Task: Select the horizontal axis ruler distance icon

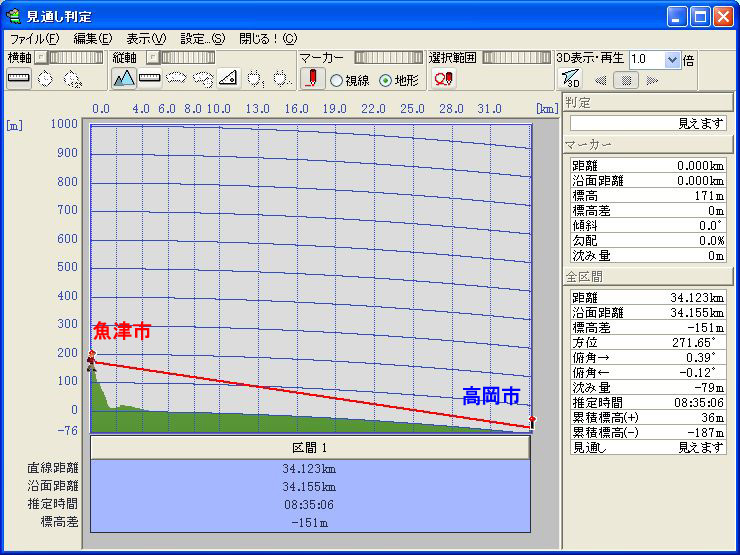Action: [19, 78]
